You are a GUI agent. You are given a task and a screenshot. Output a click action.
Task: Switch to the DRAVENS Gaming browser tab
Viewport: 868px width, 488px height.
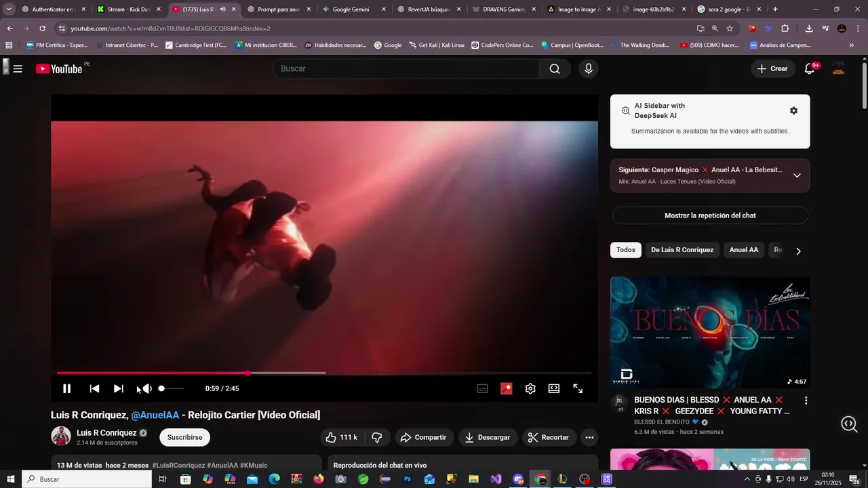505,9
